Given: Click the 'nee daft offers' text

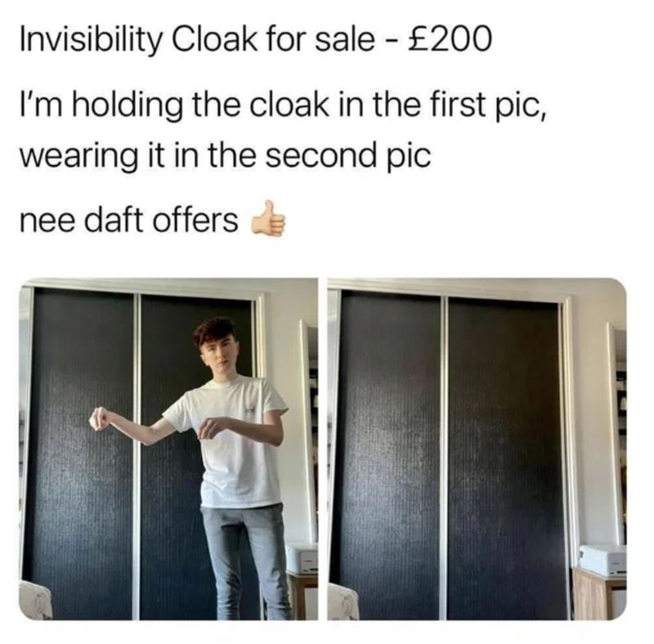Looking at the screenshot, I should pos(129,220).
